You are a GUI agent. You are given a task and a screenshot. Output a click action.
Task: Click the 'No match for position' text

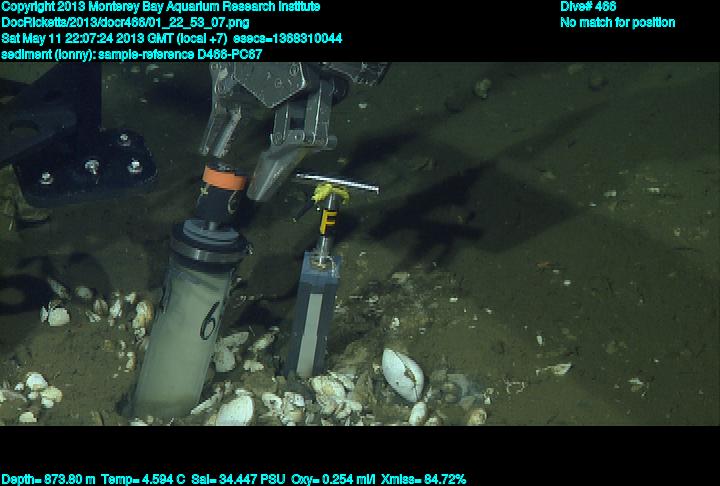(x=618, y=23)
